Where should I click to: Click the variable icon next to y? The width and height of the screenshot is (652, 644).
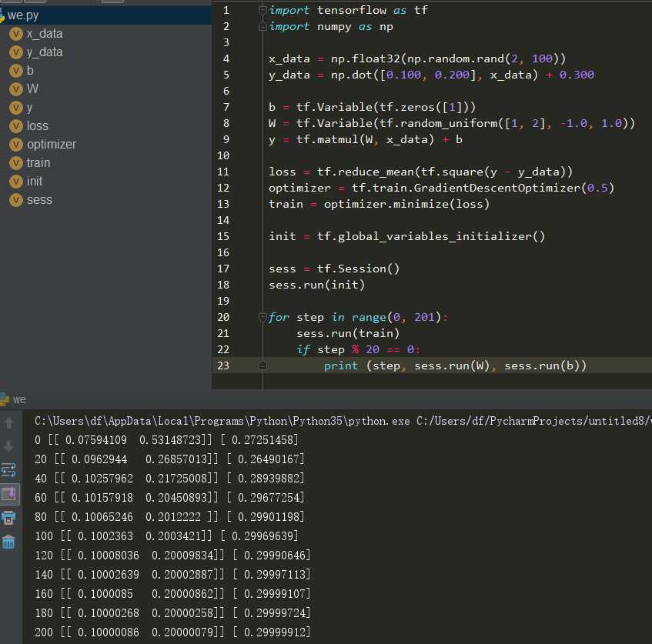[x=16, y=108]
